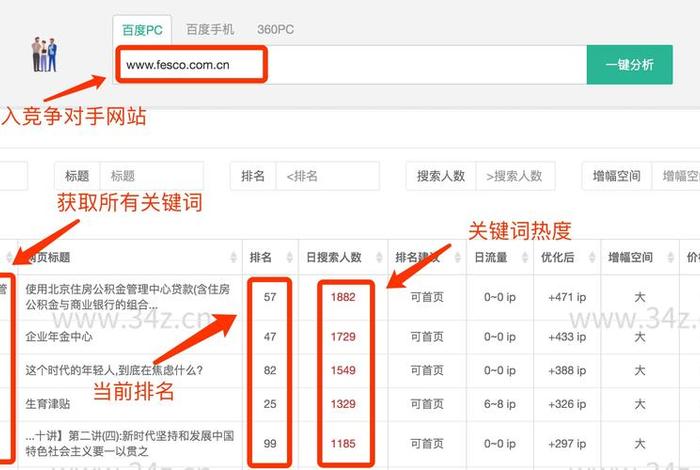The height and width of the screenshot is (470, 700).
Task: Click the 0~0 ip cell in row with 1882
Action: (500, 297)
